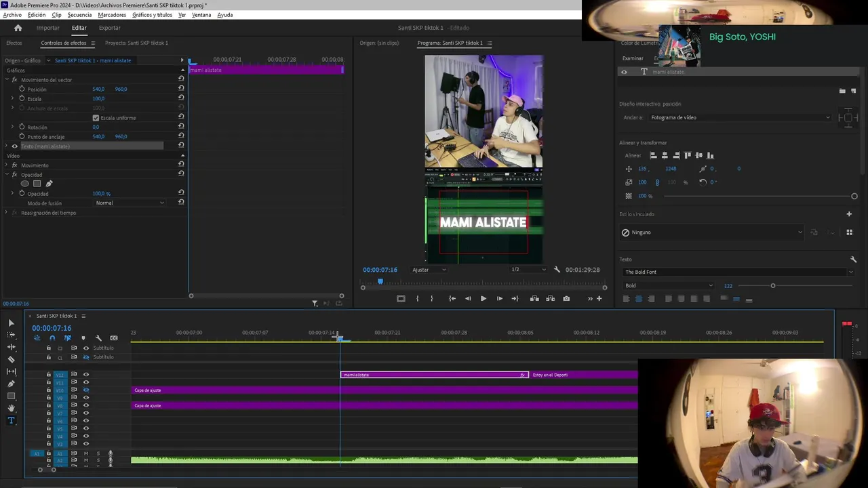Viewport: 868px width, 488px height.
Task: Click Mark In bracket button
Action: 417,298
